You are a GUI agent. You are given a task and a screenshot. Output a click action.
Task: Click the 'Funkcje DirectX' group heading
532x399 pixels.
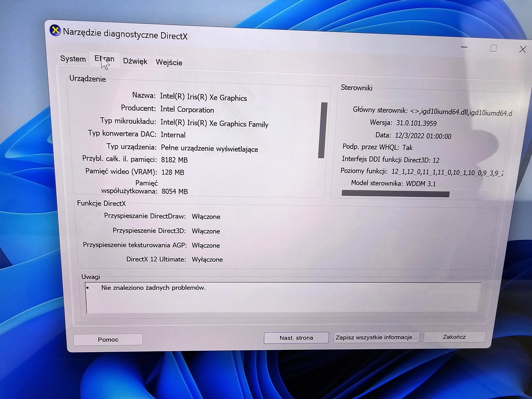tap(101, 203)
